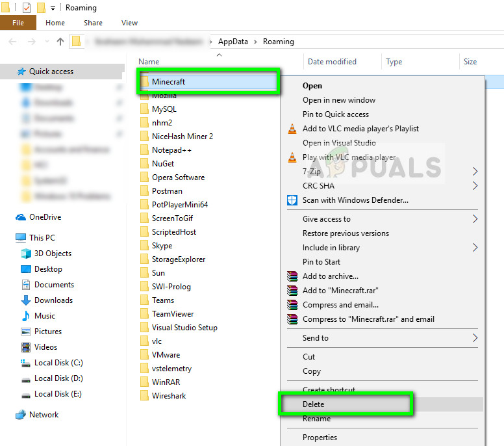The image size is (504, 446).
Task: Switch to the View ribbon tab
Action: point(129,23)
